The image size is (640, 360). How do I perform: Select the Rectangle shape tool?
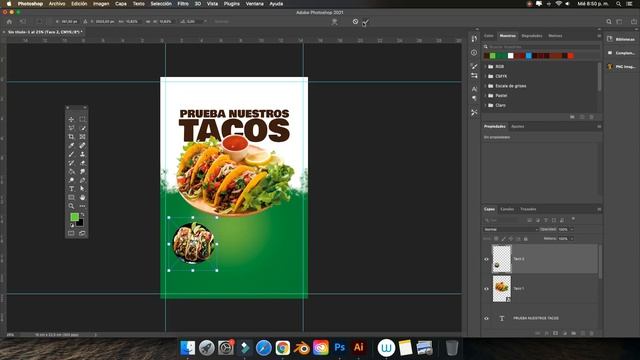tap(71, 198)
